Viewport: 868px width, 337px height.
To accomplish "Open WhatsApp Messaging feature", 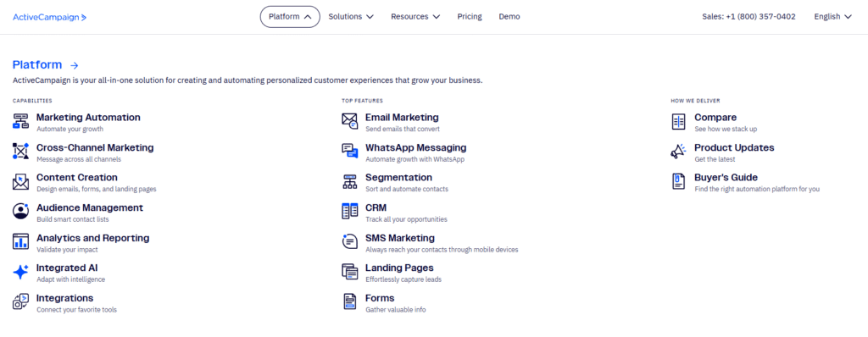I will click(415, 147).
